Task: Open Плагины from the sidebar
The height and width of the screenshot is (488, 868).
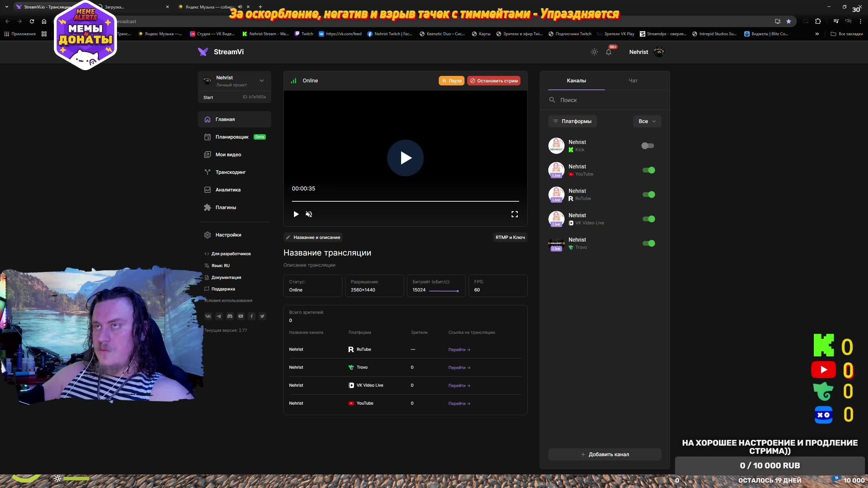Action: (225, 207)
